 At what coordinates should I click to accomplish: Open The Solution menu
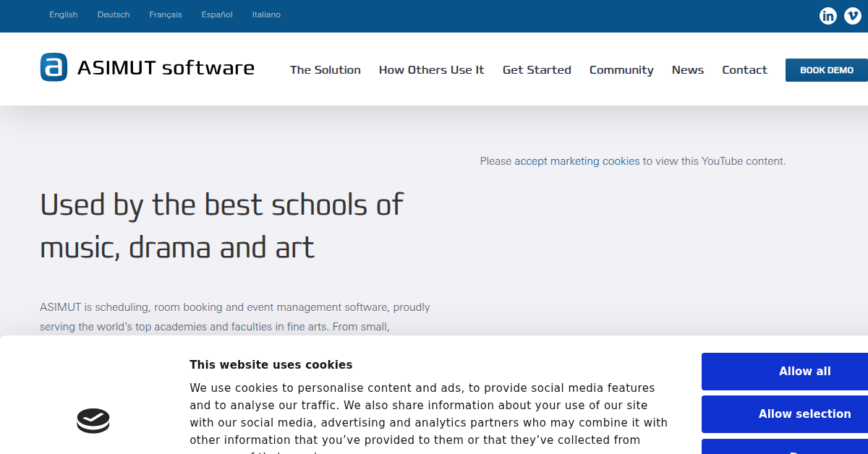click(x=325, y=70)
